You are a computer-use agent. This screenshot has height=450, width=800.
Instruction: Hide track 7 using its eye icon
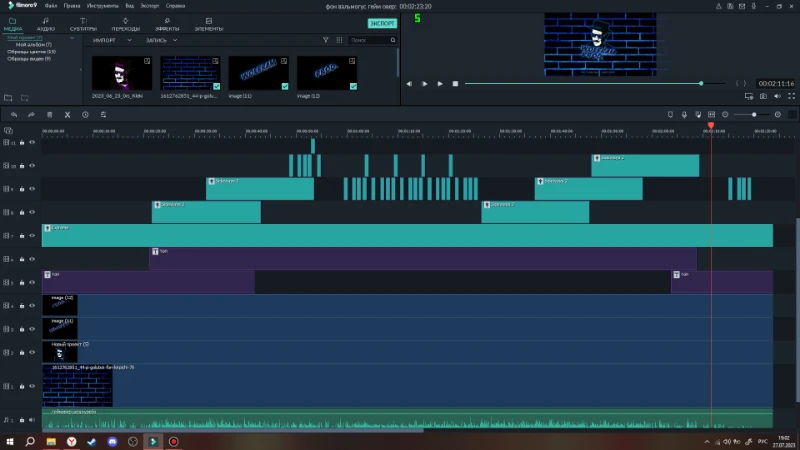click(32, 236)
